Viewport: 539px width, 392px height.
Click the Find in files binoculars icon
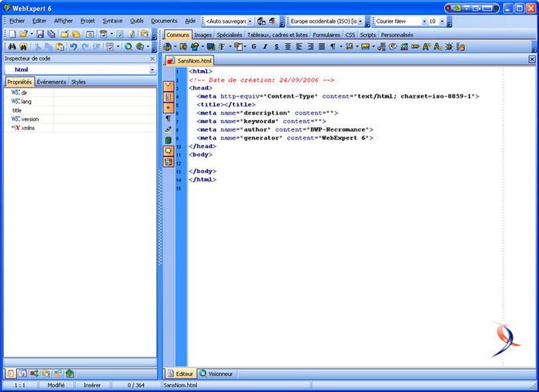coord(23,46)
